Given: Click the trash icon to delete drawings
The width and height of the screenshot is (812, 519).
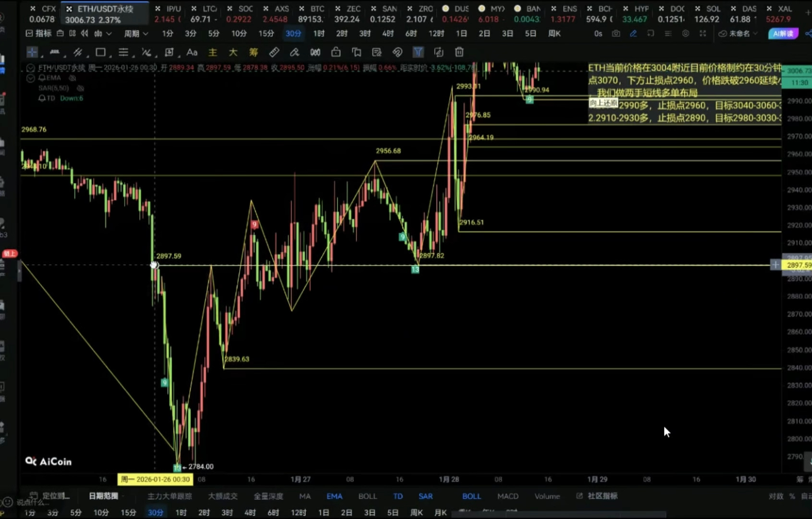Looking at the screenshot, I should (459, 52).
